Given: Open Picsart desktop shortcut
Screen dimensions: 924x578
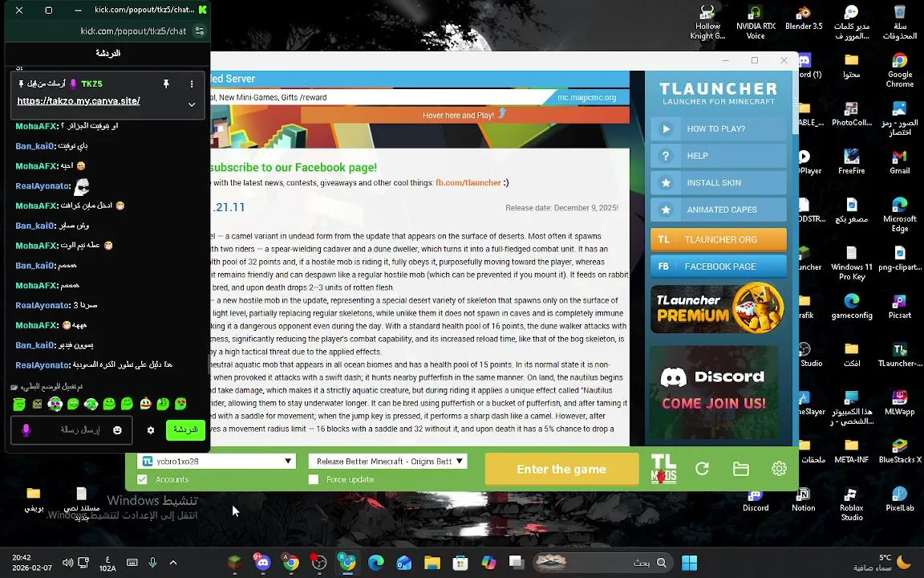Looking at the screenshot, I should (900, 307).
